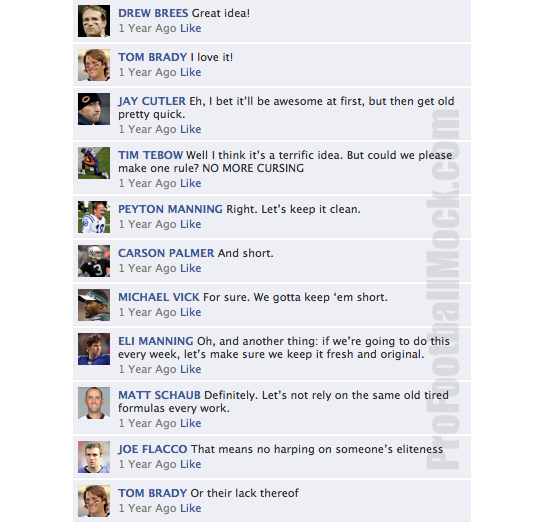
Task: Open Michael Vick's profile picture
Action: 94,305
